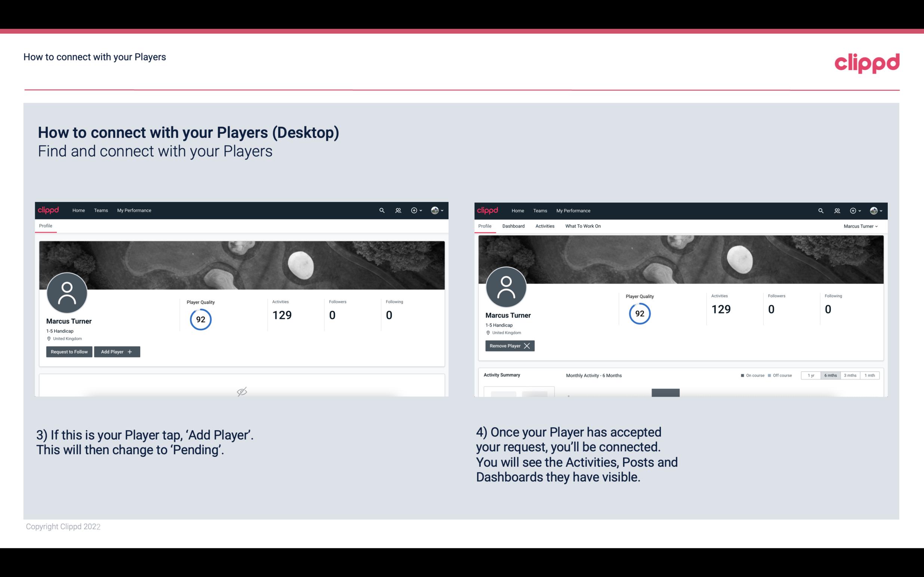Click the search icon in top navigation
The width and height of the screenshot is (924, 577).
click(382, 210)
